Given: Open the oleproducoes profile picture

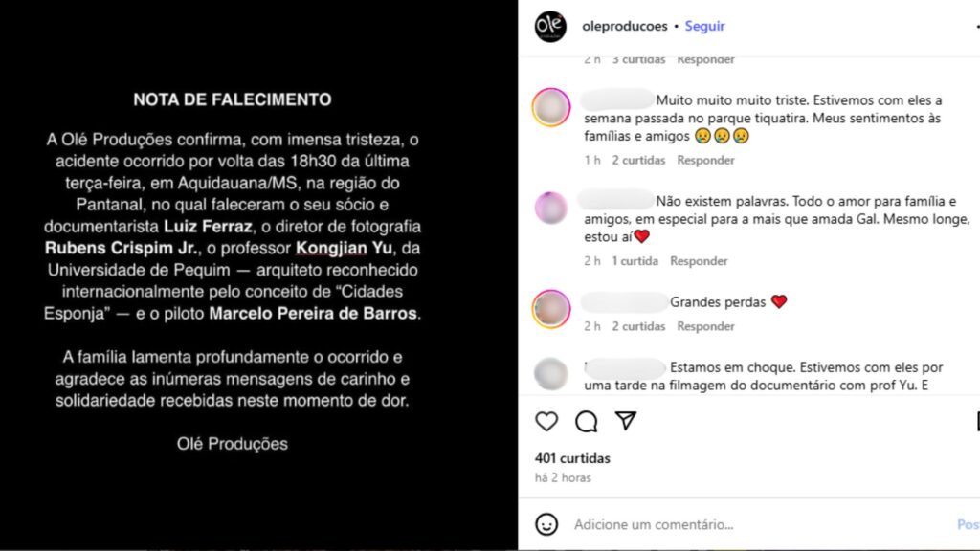Looking at the screenshot, I should click(x=550, y=26).
